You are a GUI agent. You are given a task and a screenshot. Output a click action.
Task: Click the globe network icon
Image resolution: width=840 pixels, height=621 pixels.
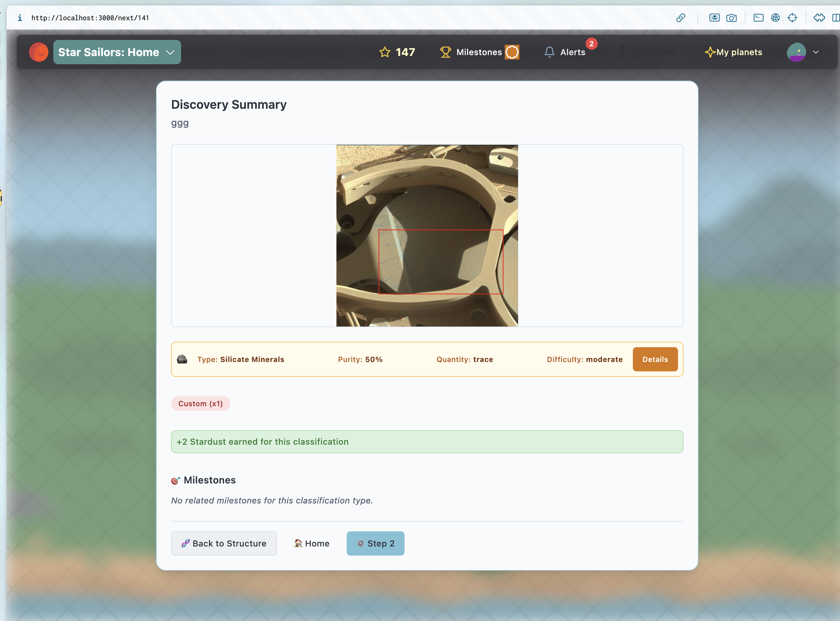(x=775, y=18)
